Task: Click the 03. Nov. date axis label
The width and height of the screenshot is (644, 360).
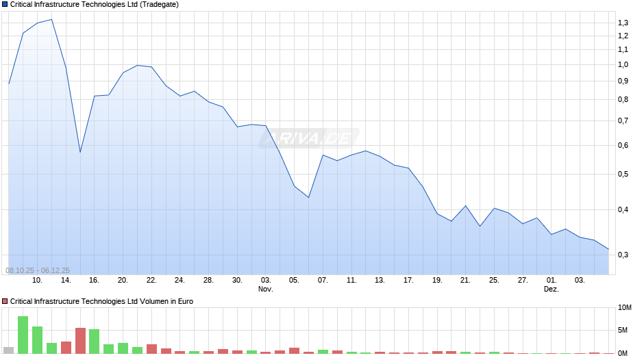Action: pyautogui.click(x=266, y=285)
